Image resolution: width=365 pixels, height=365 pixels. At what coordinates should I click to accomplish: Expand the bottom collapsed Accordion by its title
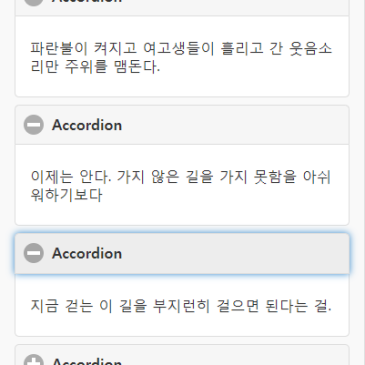pos(87,361)
